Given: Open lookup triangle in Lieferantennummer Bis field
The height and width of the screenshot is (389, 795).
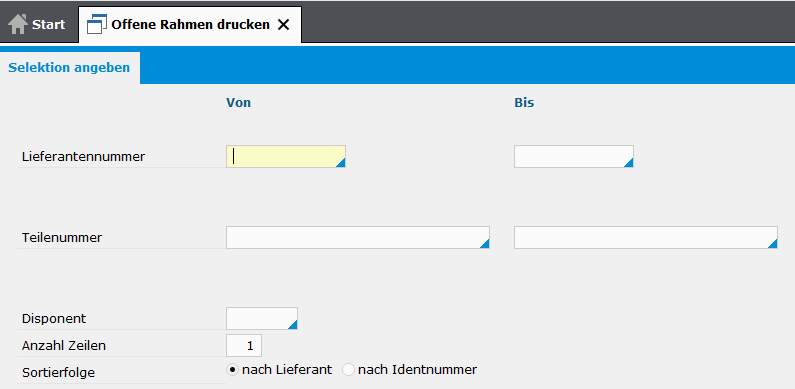Looking at the screenshot, I should click(629, 162).
